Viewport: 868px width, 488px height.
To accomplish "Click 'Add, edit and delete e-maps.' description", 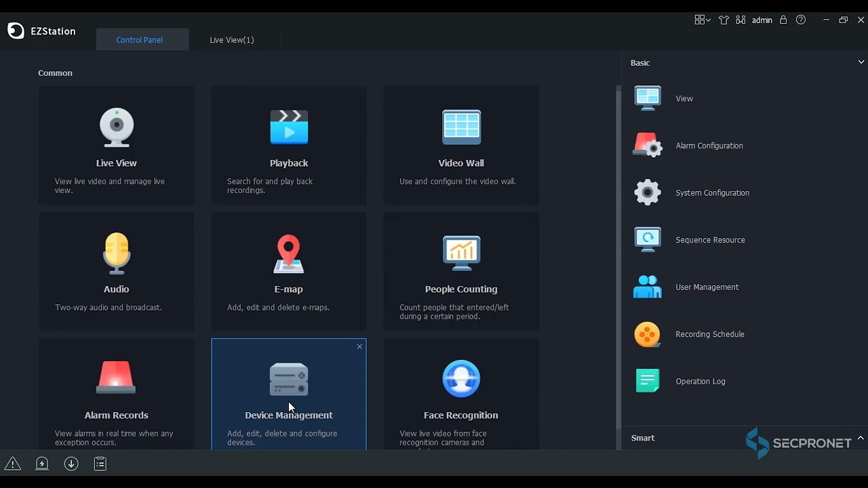I will point(278,308).
